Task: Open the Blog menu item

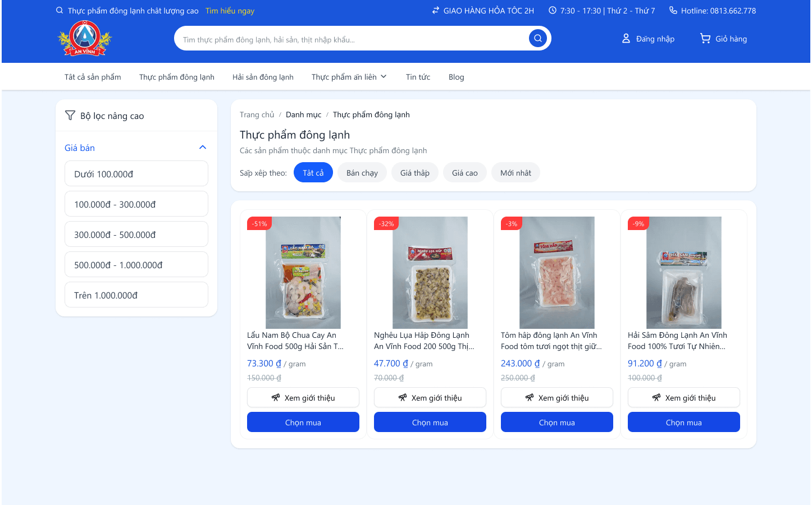Action: [457, 77]
